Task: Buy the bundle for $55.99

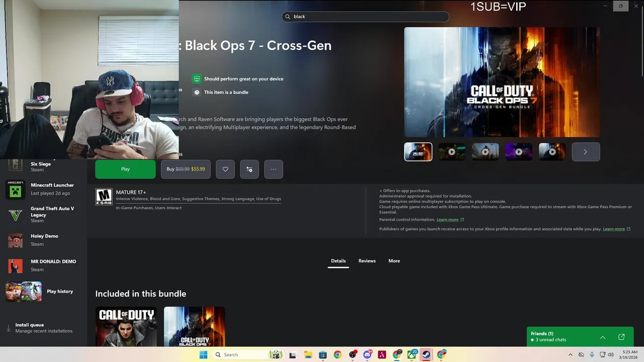Action: [186, 169]
